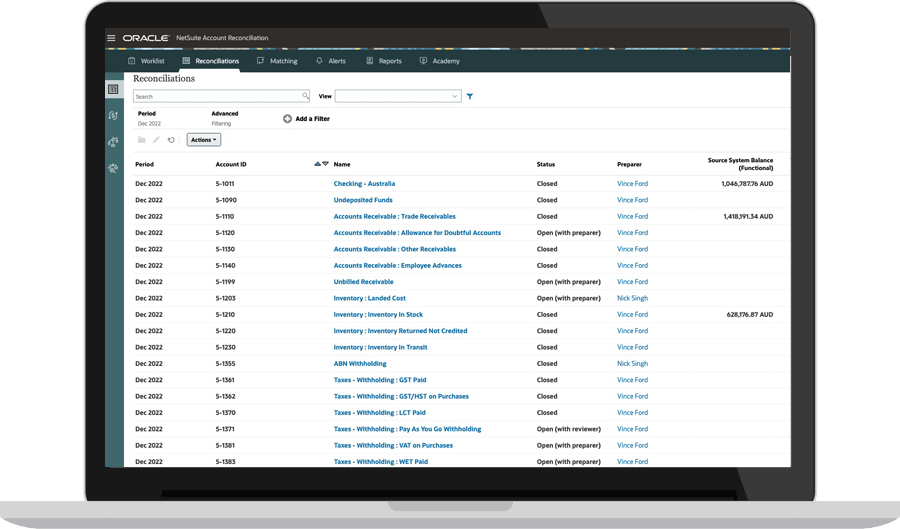Viewport: 900px width, 529px height.
Task: Open Accounts Receivable : Other Receivables
Action: click(395, 249)
